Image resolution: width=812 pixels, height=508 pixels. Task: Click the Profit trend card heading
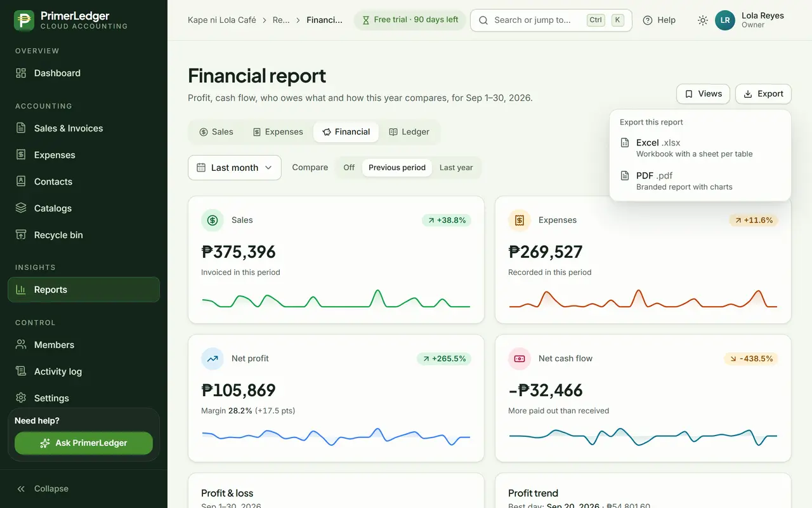534,493
